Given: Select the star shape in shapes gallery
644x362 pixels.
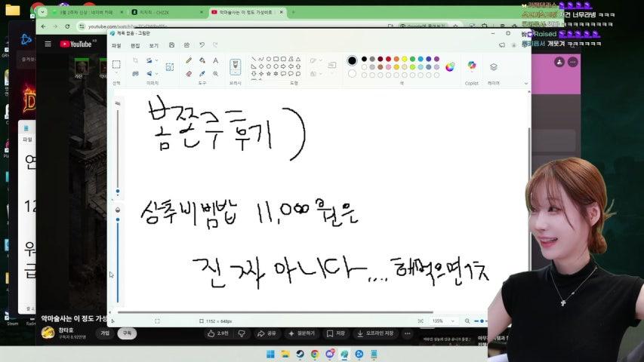Looking at the screenshot, I should [268, 74].
